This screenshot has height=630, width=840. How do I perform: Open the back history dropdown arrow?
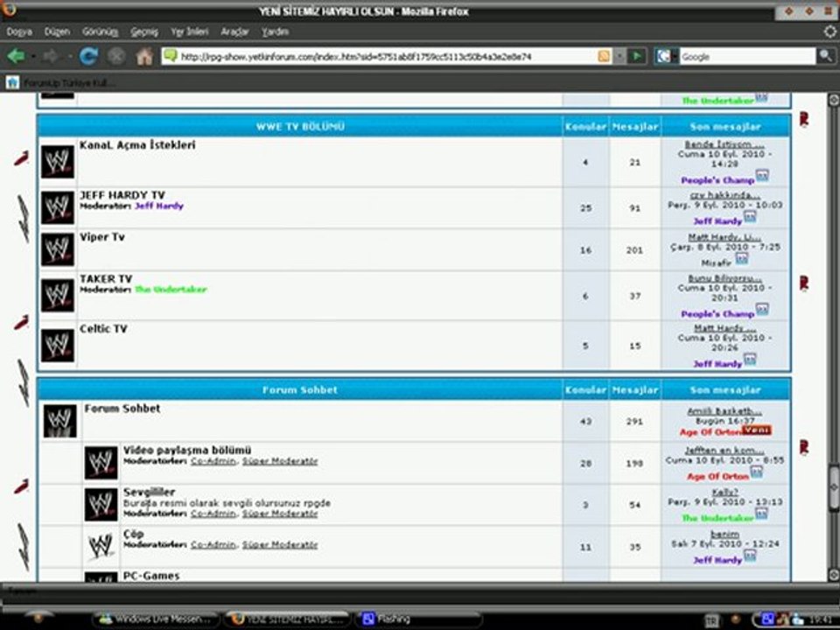tap(33, 56)
